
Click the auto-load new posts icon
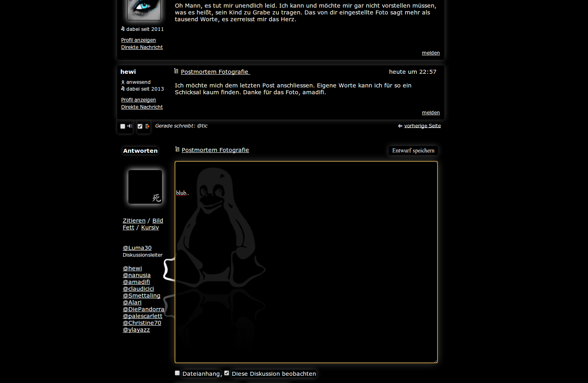tap(147, 126)
